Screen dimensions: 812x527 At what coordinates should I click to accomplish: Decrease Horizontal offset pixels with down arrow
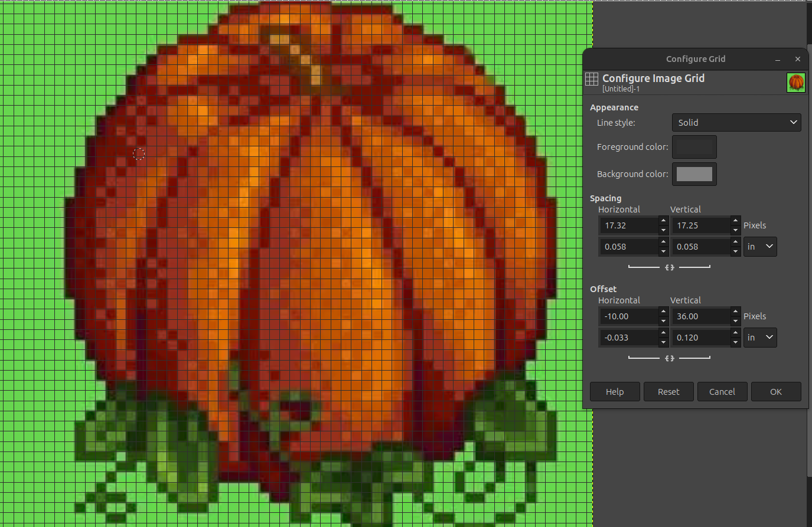664,321
